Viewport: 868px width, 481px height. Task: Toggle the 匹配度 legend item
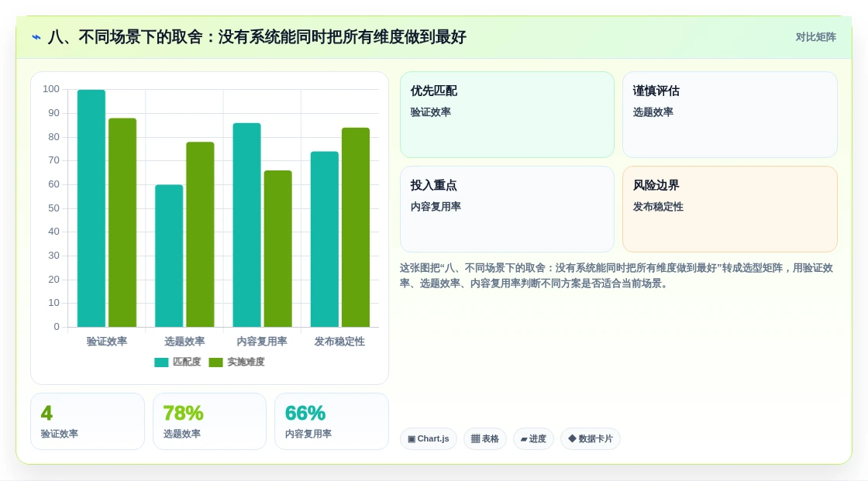(177, 362)
